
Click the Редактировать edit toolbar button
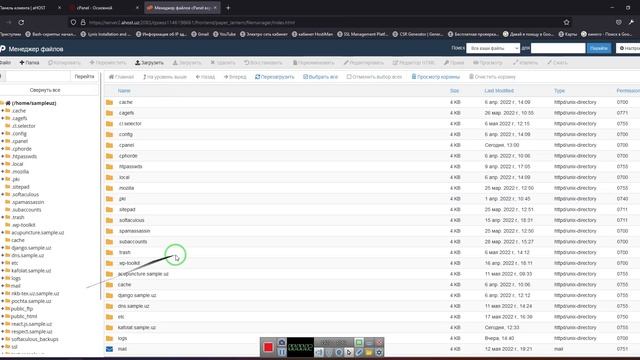coord(364,63)
